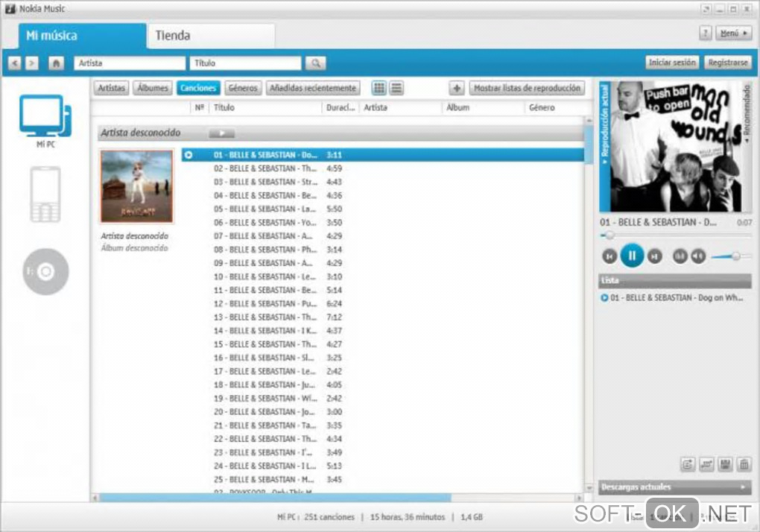Select track 02 - BELLE & SEBASTIAN row
The image size is (760, 532).
(383, 168)
